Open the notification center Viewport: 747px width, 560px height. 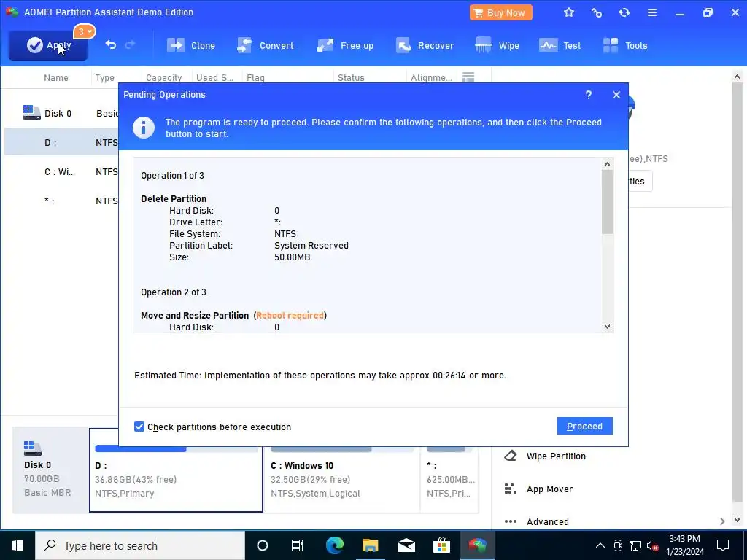click(x=723, y=545)
